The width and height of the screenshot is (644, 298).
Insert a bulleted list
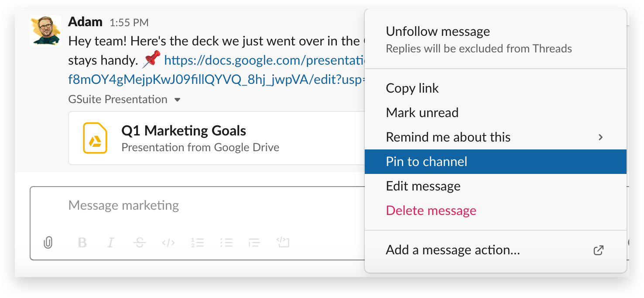point(226,243)
